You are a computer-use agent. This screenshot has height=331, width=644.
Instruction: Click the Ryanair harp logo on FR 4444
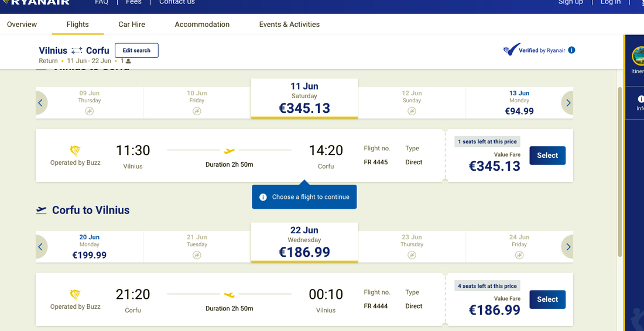75,295
